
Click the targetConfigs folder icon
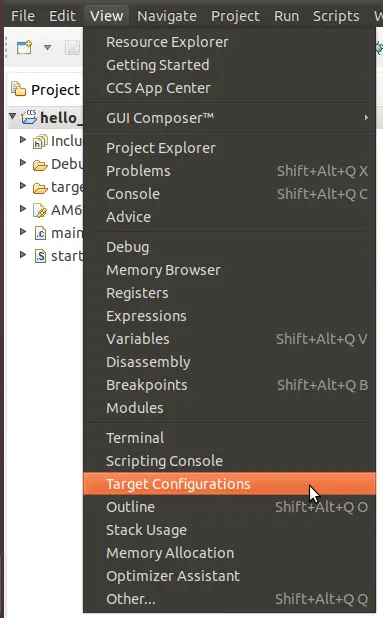[40, 188]
